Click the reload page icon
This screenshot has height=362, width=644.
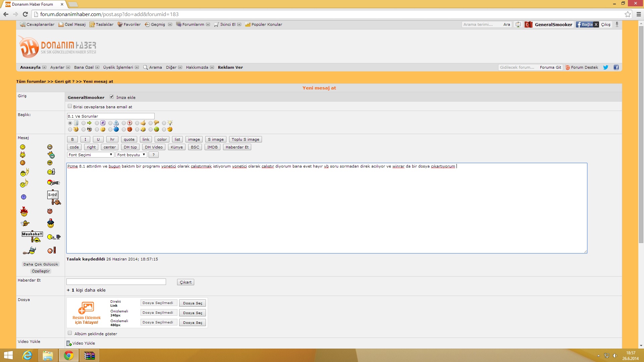pyautogui.click(x=25, y=14)
